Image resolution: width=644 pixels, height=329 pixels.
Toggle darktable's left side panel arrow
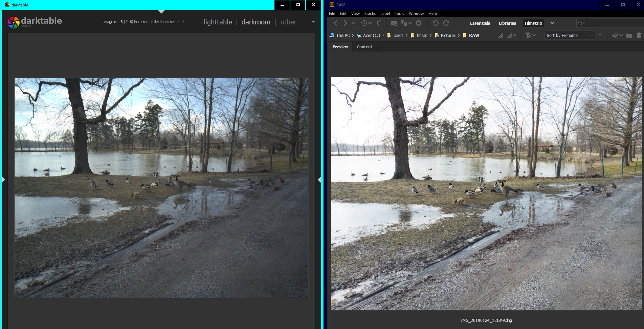tap(3, 180)
